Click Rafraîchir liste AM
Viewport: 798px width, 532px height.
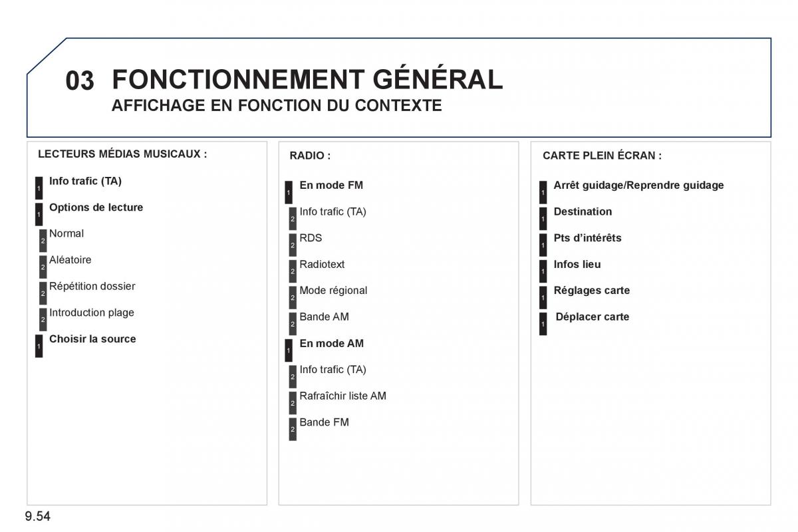click(x=342, y=396)
